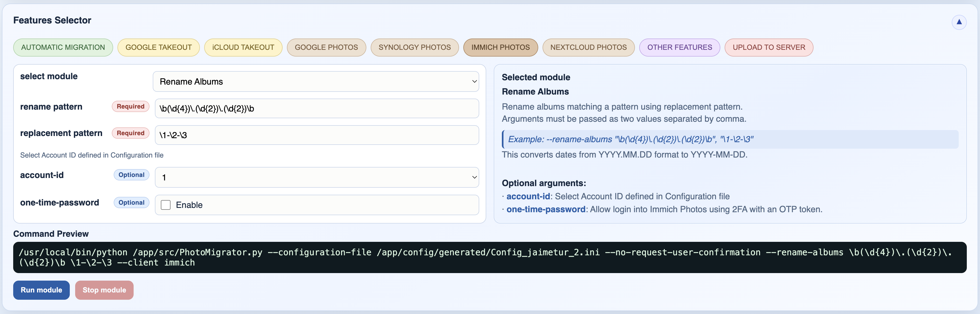This screenshot has width=980, height=314.
Task: Open the NextCloud Photos tab
Action: (589, 47)
